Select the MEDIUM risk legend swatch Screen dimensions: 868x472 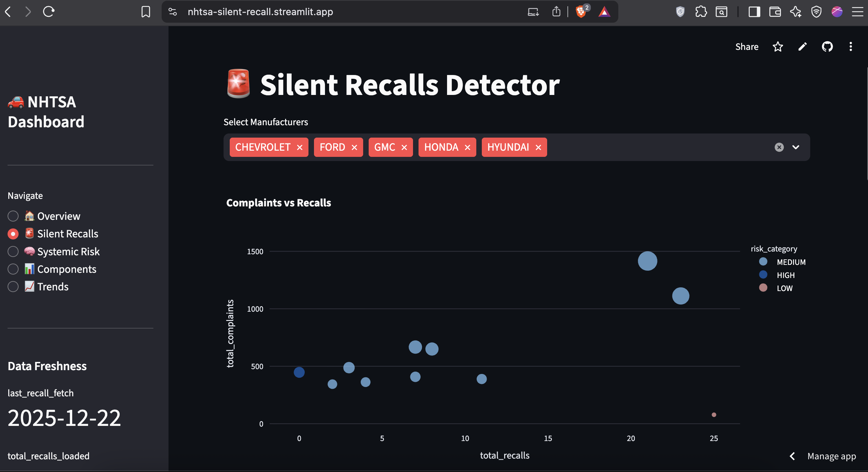point(763,262)
